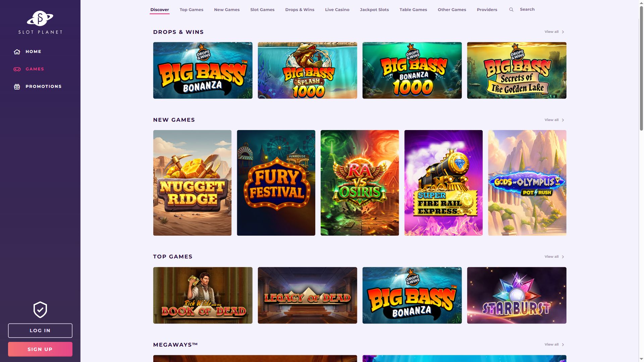Click the Promotions gift icon
The width and height of the screenshot is (644, 362).
[x=17, y=86]
